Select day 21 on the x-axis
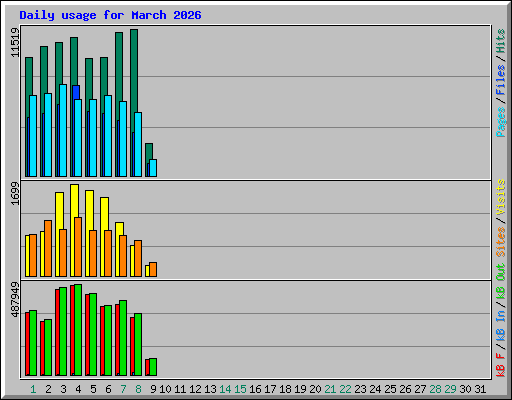Screen dimensions: 512x400 click(330, 389)
